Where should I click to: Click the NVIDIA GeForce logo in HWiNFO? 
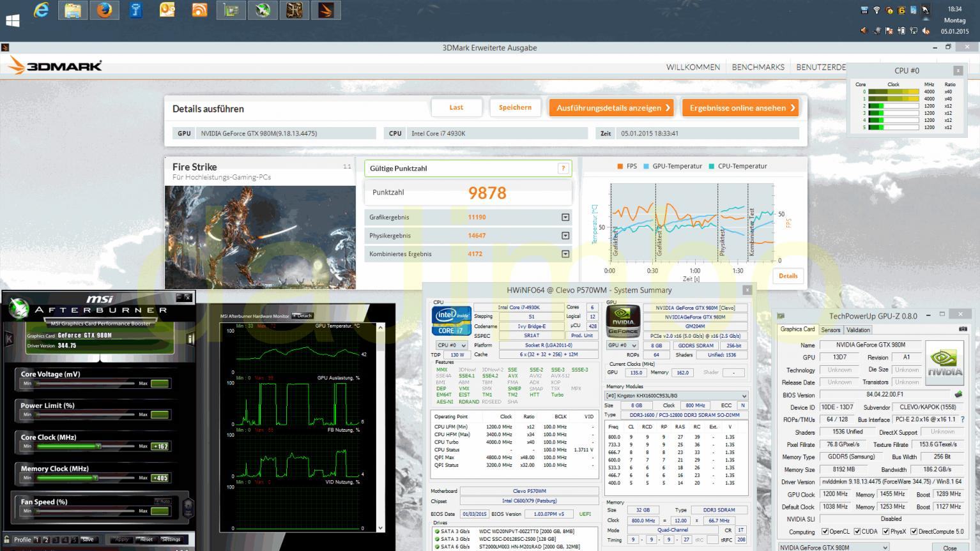point(623,321)
